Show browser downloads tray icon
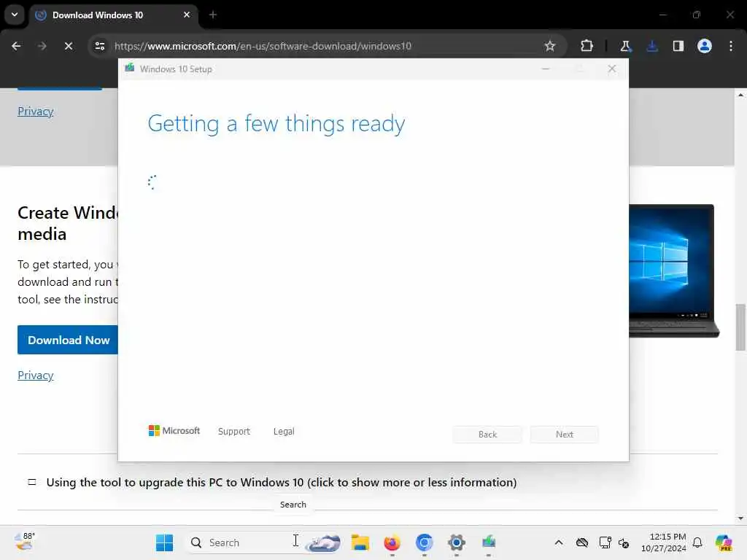This screenshot has height=560, width=747. pos(652,46)
